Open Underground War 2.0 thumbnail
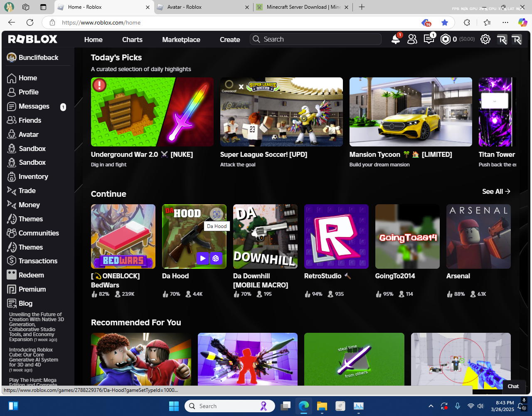The image size is (532, 416). point(152,112)
